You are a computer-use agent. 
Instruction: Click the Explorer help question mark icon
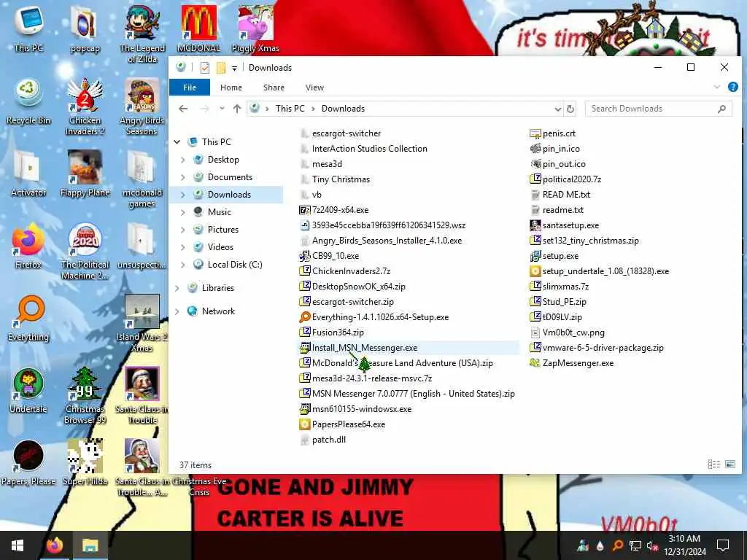coord(732,87)
